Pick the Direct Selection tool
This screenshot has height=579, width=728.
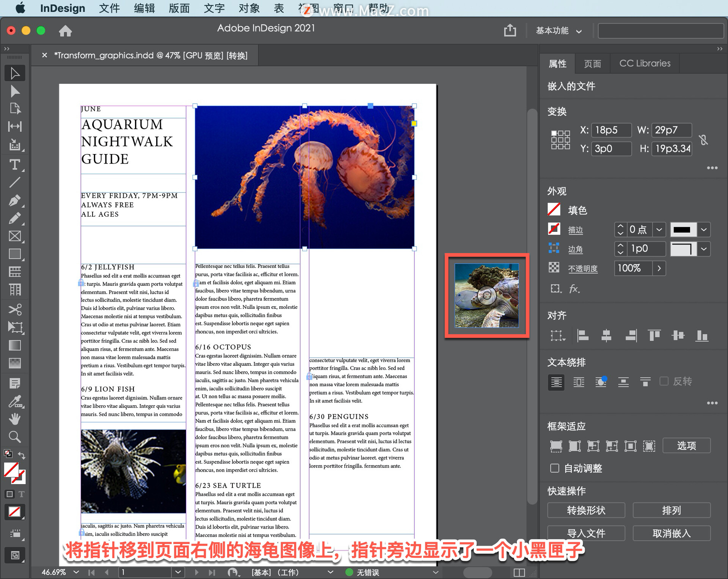click(x=15, y=91)
